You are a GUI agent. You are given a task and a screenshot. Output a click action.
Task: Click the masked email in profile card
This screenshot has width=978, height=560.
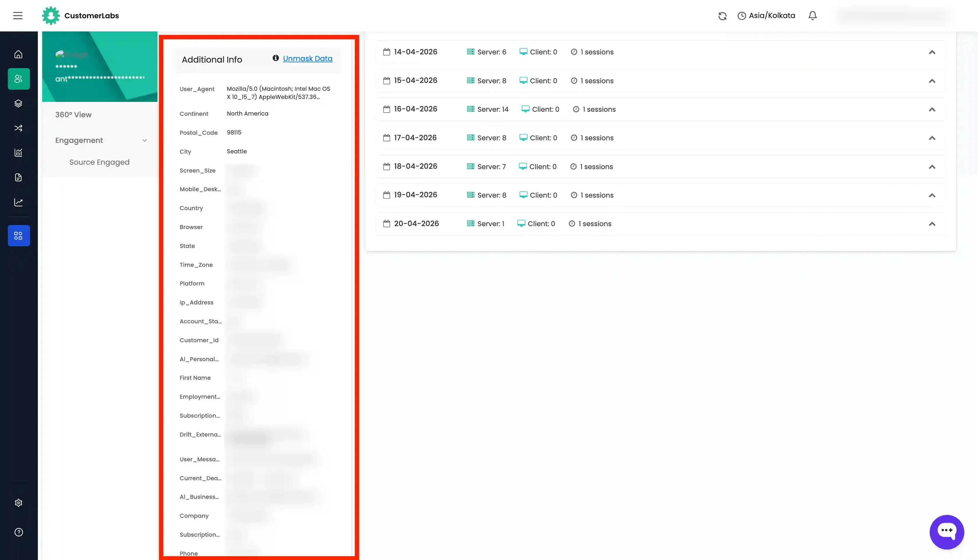coord(100,79)
